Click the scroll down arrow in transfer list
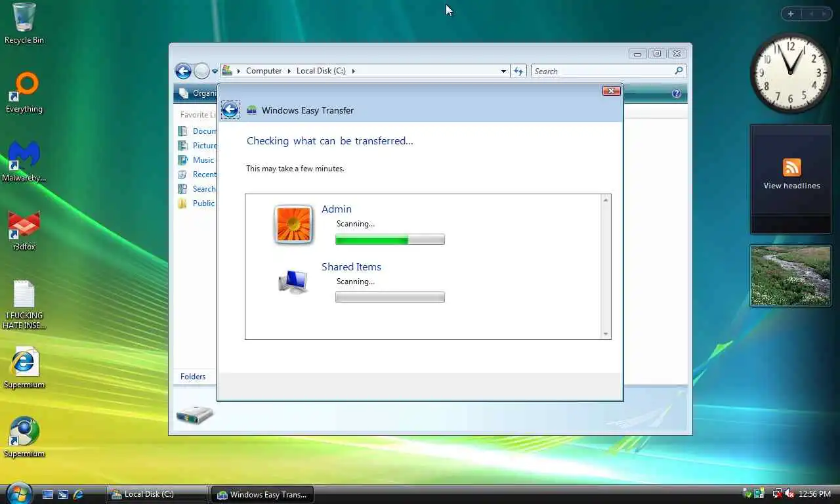This screenshot has height=504, width=840. 606,334
